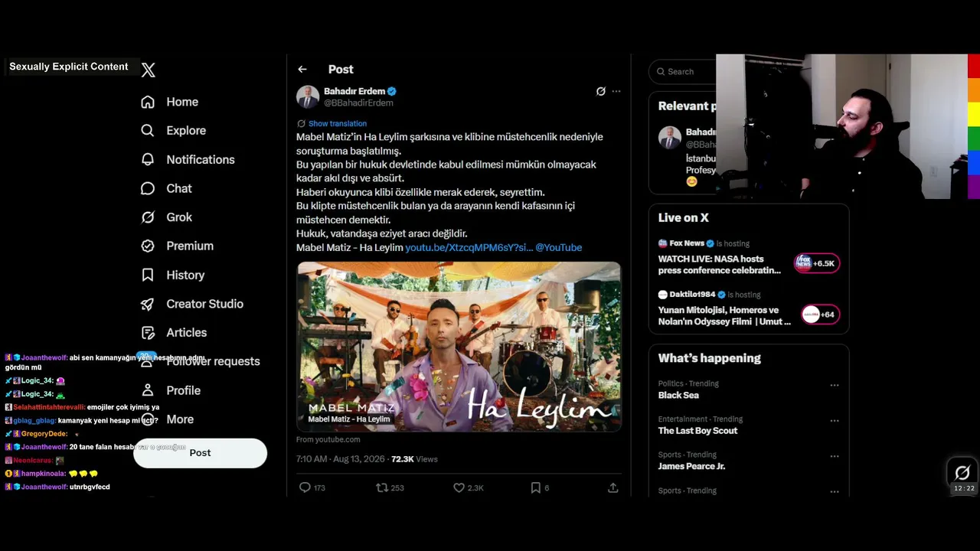Click the @BBahadirErdem handle on the post
The width and height of the screenshot is (980, 551).
tap(358, 103)
